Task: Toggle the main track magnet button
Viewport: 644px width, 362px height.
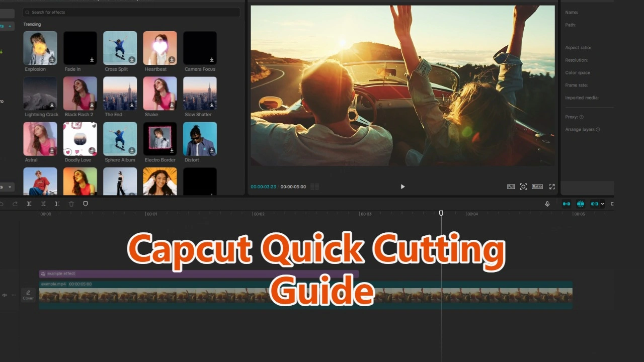Action: (567, 204)
